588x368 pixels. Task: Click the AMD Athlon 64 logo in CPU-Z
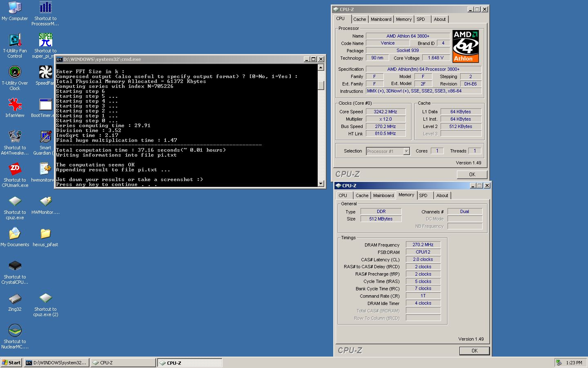pos(465,46)
